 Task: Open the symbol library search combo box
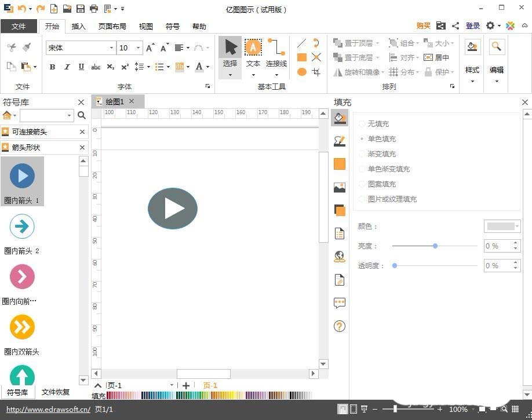coord(47,115)
